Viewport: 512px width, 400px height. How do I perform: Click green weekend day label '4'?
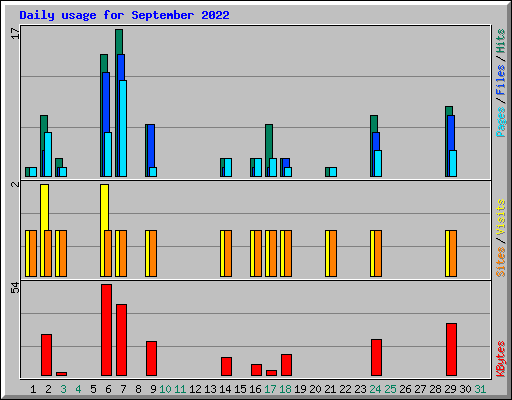(x=78, y=389)
